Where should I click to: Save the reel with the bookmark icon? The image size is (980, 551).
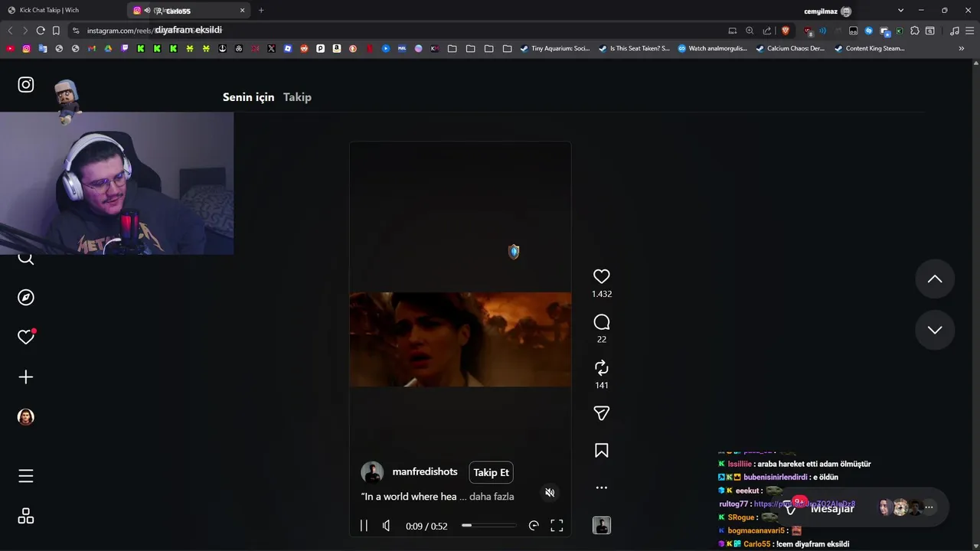[x=602, y=451]
